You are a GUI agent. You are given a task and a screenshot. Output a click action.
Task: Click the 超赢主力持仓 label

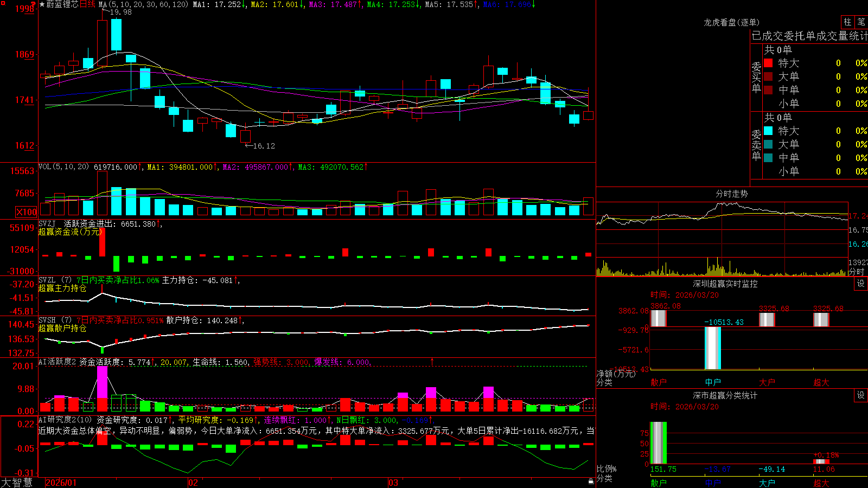62,288
